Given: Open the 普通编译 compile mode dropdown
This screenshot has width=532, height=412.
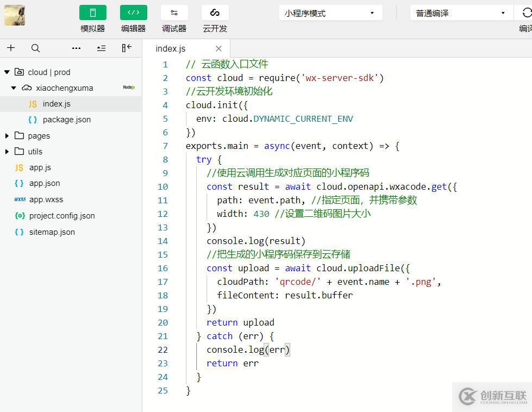Looking at the screenshot, I should (461, 13).
